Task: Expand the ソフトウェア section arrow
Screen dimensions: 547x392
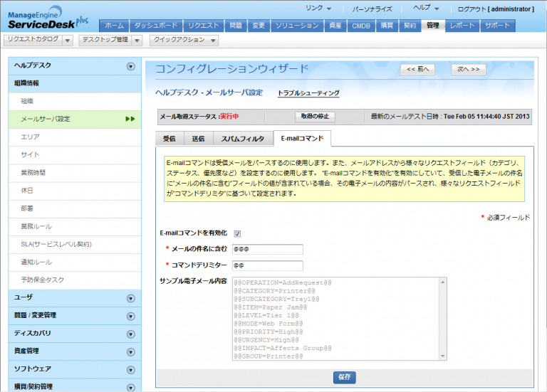Action: pyautogui.click(x=130, y=369)
